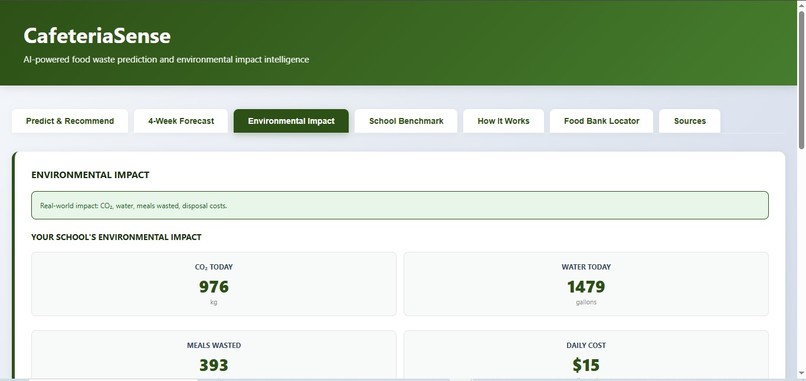
Task: Select the Environmental Impact tab
Action: (291, 121)
